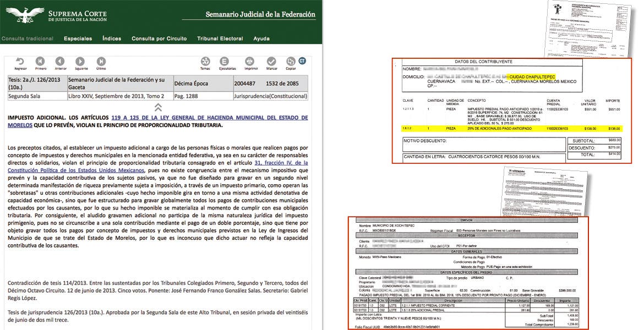Open the Especiales menu
644x330 pixels.
pos(78,38)
